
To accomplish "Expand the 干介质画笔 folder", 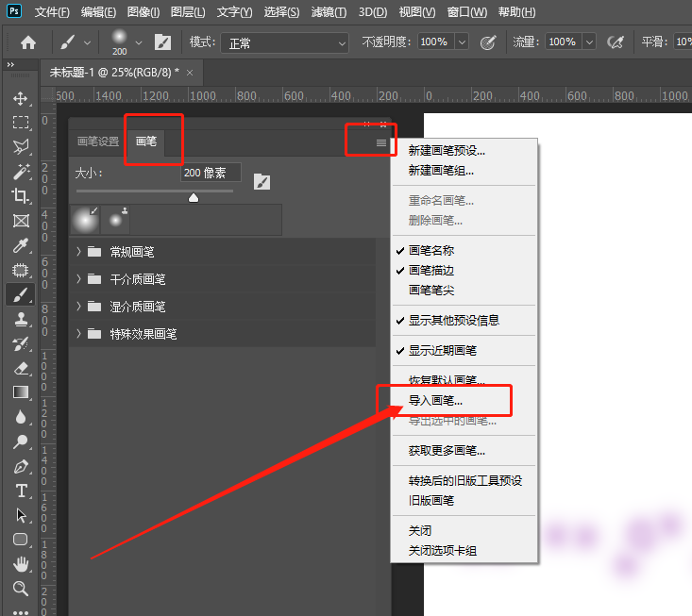I will 78,278.
